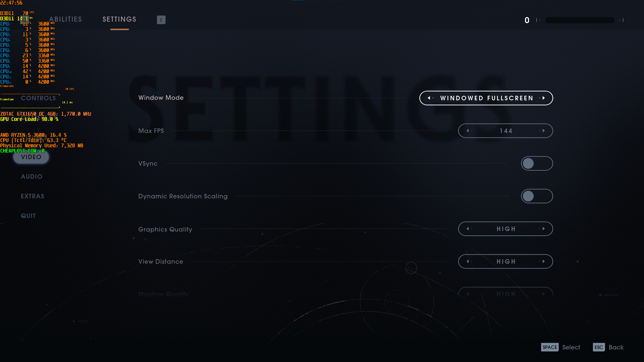Increase Max FPS with right arrow
The width and height of the screenshot is (644, 362).
[x=544, y=131]
